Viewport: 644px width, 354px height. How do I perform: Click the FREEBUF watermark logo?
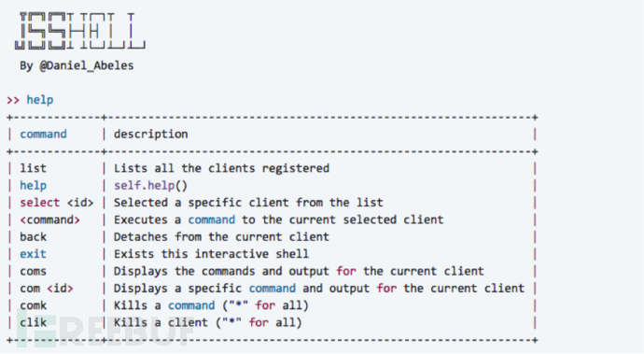pyautogui.click(x=103, y=330)
